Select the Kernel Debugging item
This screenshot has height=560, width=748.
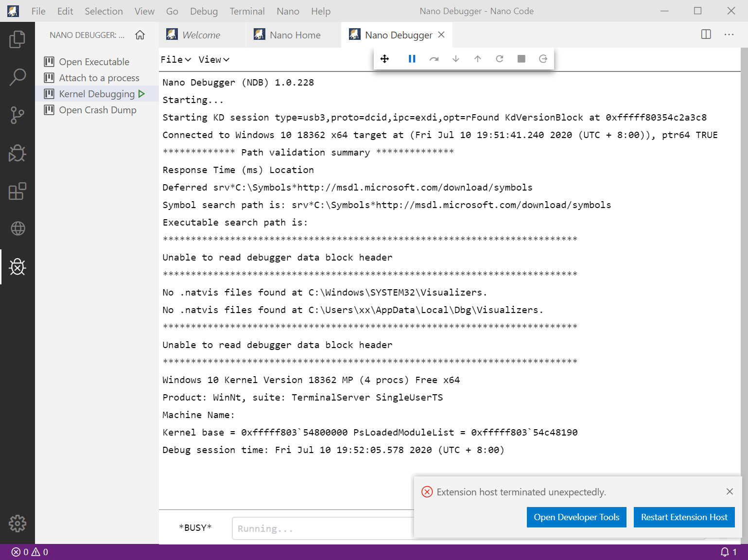pos(97,94)
